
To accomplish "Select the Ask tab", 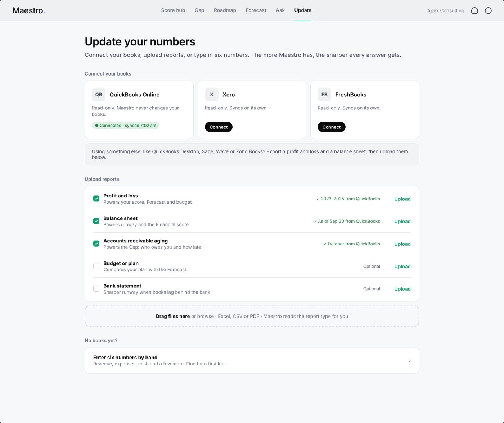I will click(x=280, y=10).
